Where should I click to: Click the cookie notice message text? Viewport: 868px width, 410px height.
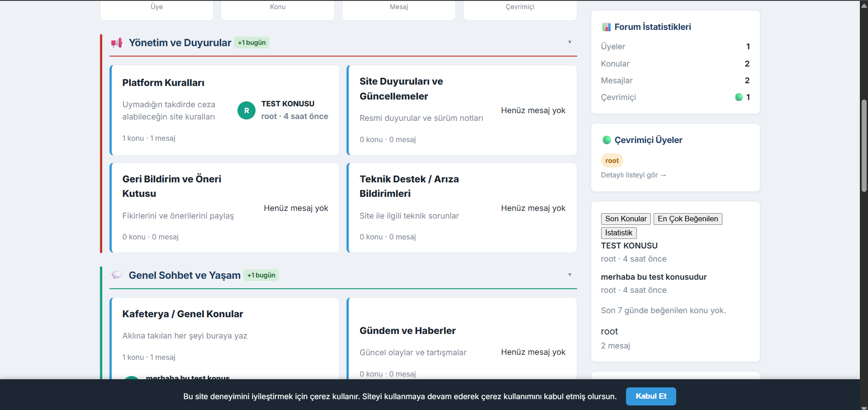(x=400, y=396)
